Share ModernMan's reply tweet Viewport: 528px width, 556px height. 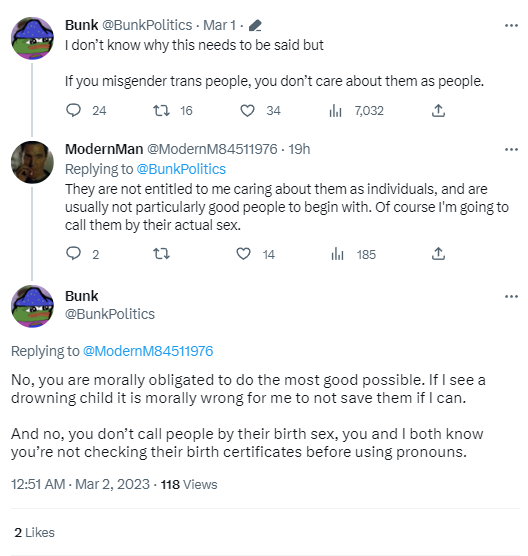coord(438,254)
